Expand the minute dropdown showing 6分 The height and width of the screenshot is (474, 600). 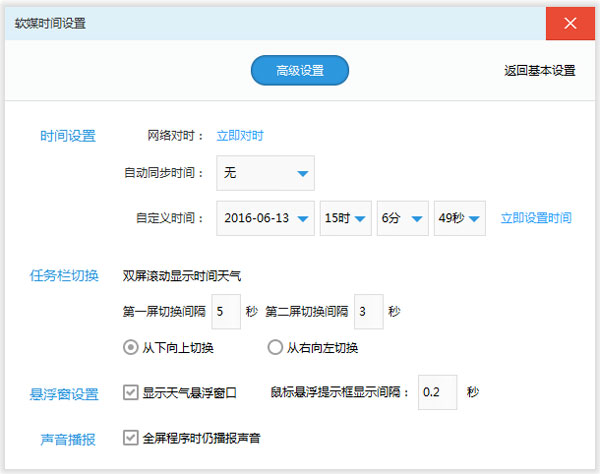[x=402, y=218]
